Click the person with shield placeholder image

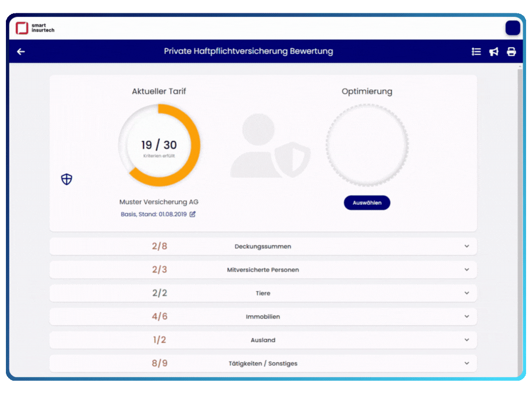click(270, 146)
